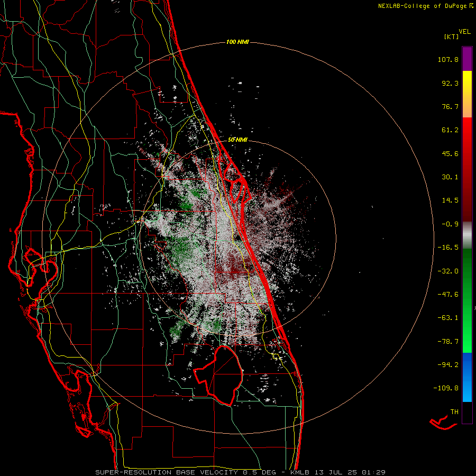476x476 pixels.
Task: Click the "[KT]" units label
Action: pyautogui.click(x=452, y=36)
